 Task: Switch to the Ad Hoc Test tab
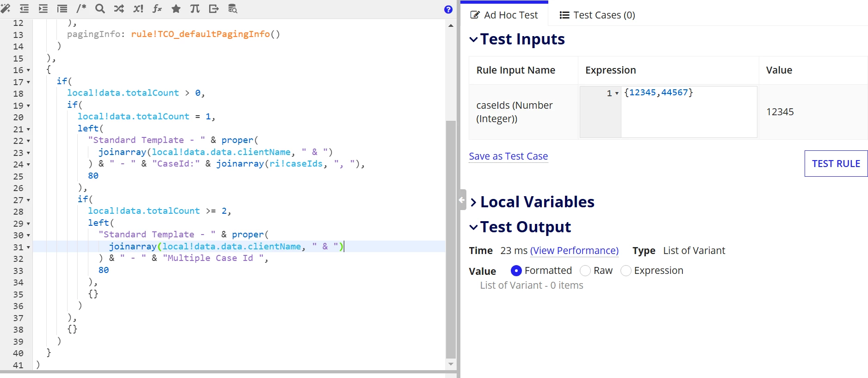click(x=504, y=15)
